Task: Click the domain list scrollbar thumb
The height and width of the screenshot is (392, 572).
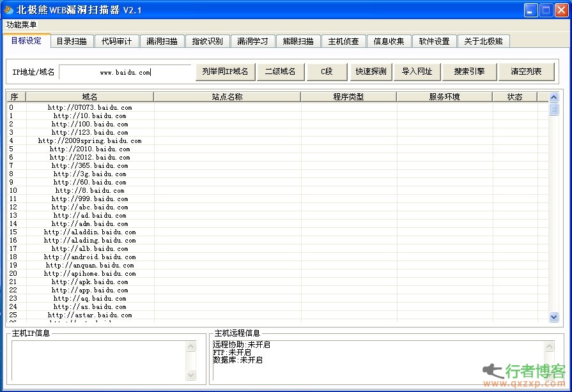Action: (x=553, y=109)
